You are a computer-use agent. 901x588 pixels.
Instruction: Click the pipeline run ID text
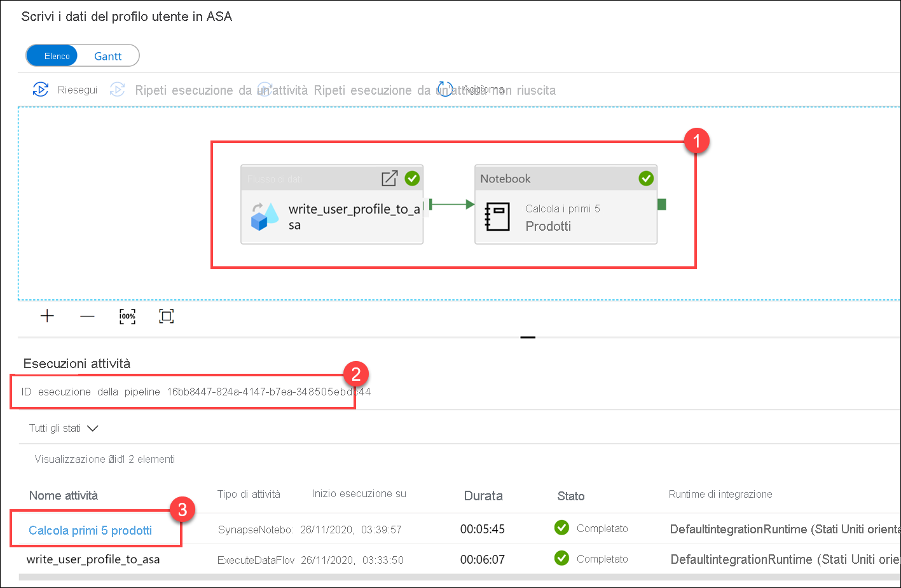196,392
